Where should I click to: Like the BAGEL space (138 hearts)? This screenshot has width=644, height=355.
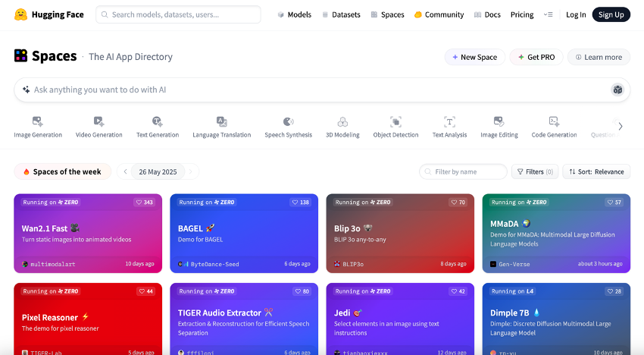[300, 203]
